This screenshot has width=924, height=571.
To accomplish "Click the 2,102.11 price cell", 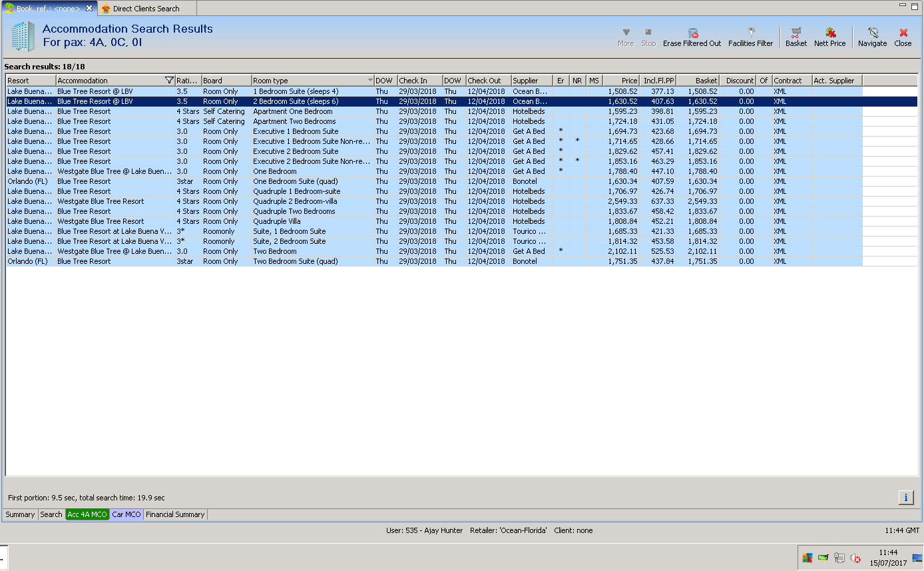I will coord(622,251).
